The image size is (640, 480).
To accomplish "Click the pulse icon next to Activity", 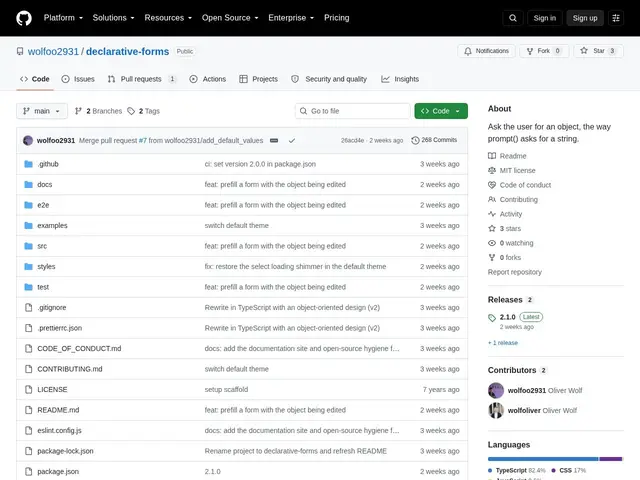I will click(492, 214).
